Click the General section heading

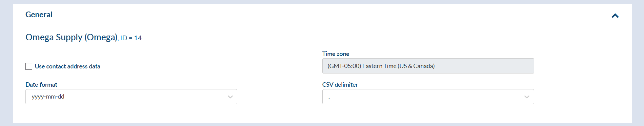[39, 15]
